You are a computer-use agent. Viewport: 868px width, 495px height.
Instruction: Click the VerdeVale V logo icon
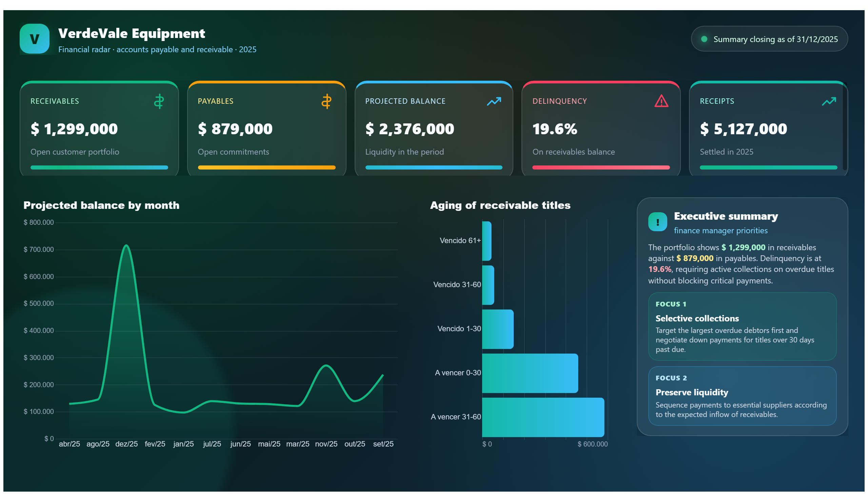pos(34,39)
